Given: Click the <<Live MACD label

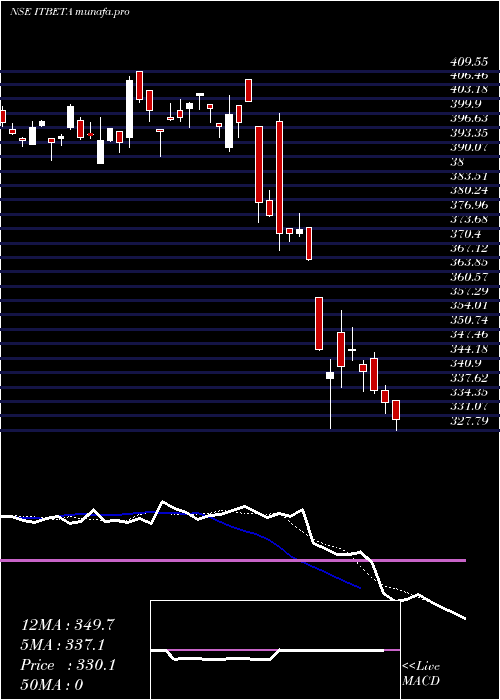Looking at the screenshot, I should pyautogui.click(x=421, y=674).
